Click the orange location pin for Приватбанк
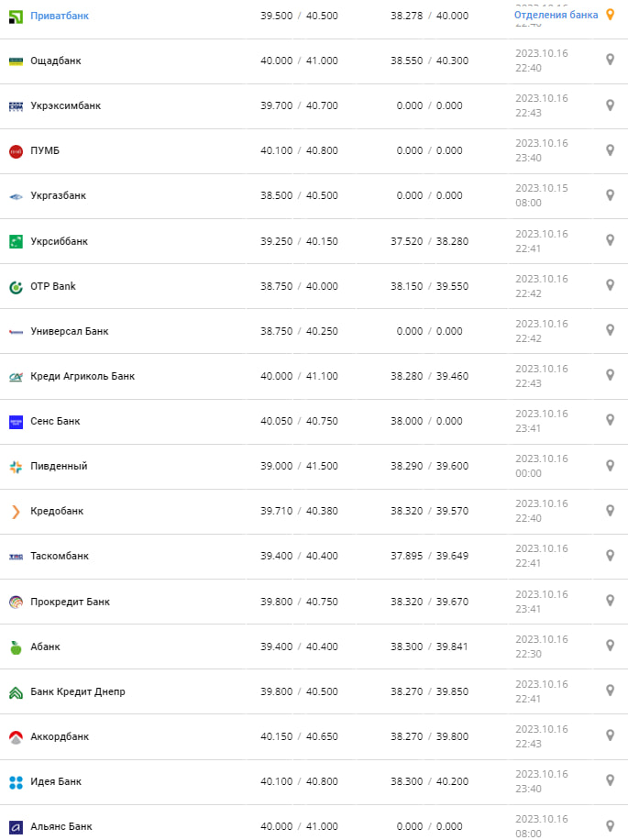 [610, 15]
